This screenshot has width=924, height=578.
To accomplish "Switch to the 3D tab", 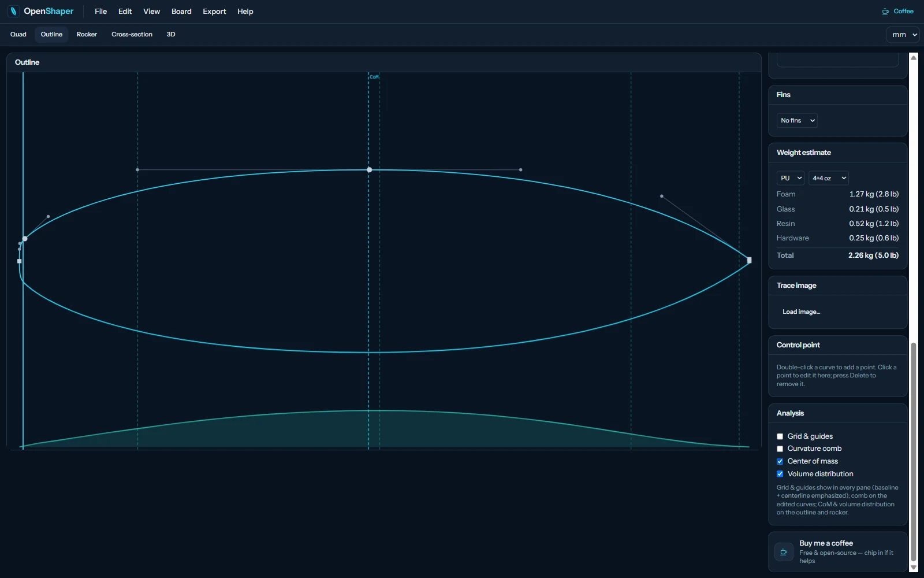I will [x=171, y=35].
